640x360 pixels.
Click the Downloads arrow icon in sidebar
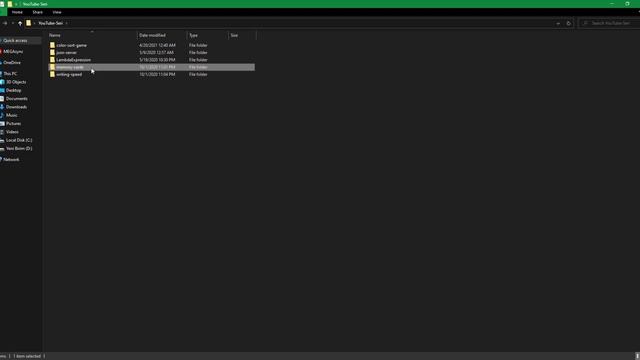pos(2,107)
